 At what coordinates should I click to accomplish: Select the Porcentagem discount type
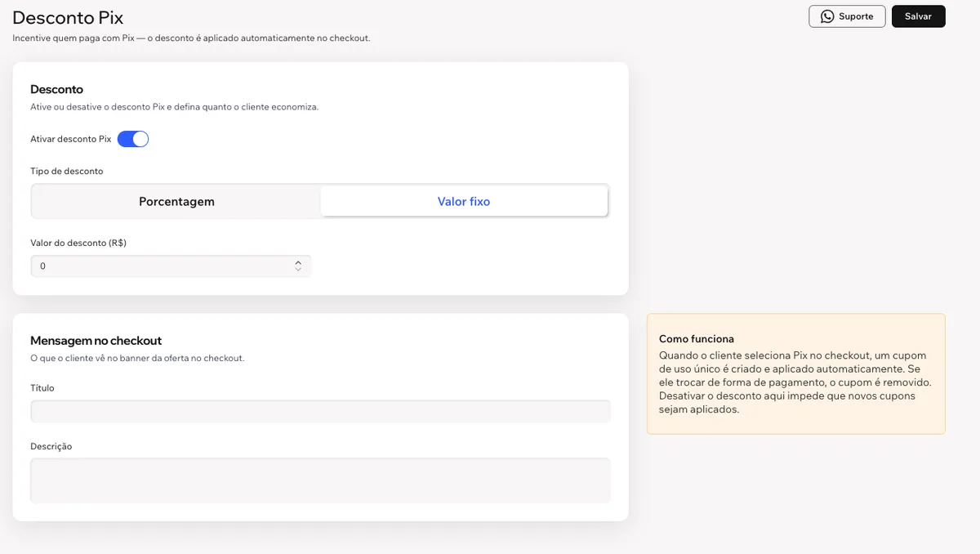[176, 201]
